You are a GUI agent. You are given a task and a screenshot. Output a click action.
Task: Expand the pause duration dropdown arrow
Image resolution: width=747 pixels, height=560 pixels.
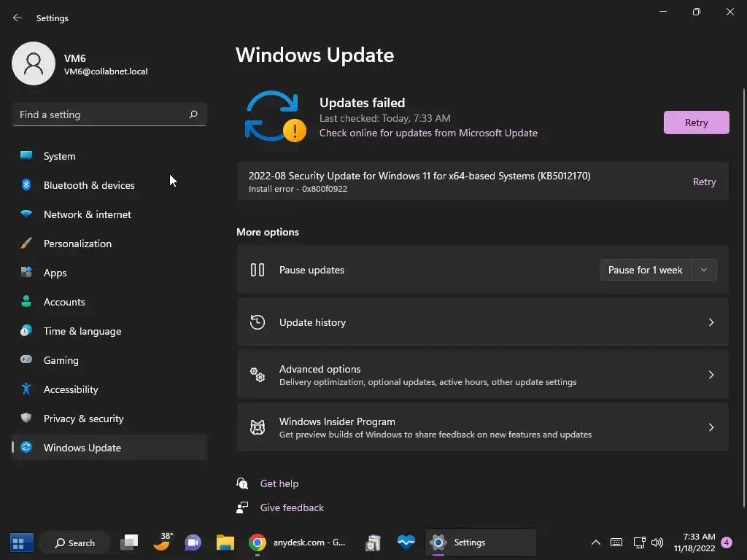[x=704, y=270]
